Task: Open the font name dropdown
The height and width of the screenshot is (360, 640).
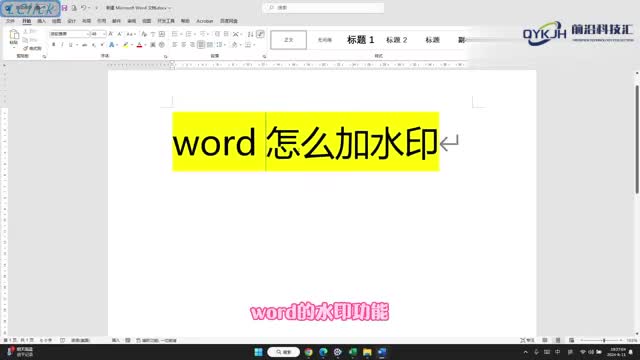Action: click(x=87, y=34)
